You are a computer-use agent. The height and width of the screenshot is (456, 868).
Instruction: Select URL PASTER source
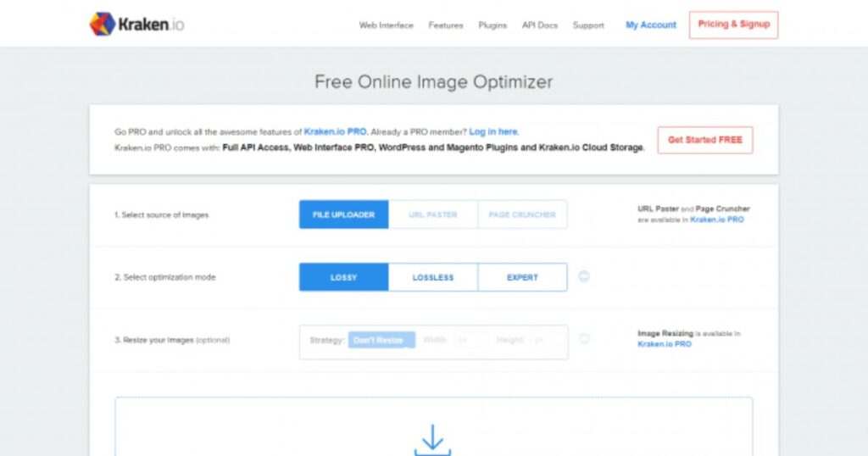click(x=433, y=214)
